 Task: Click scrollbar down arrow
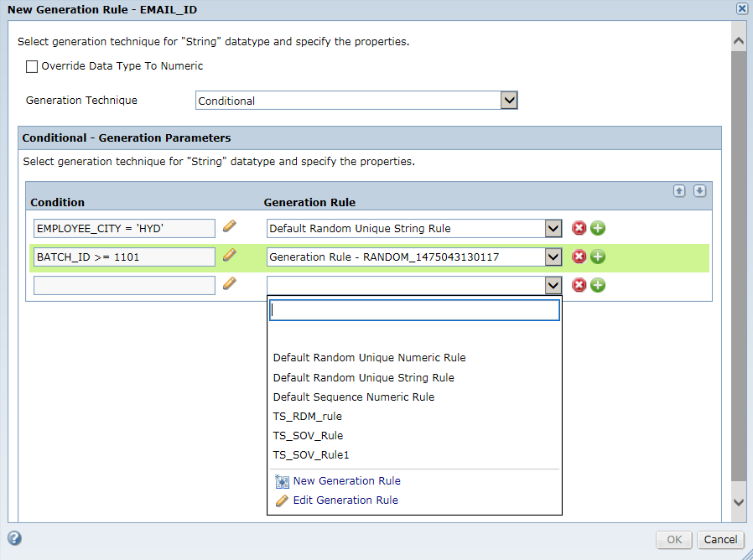click(739, 502)
